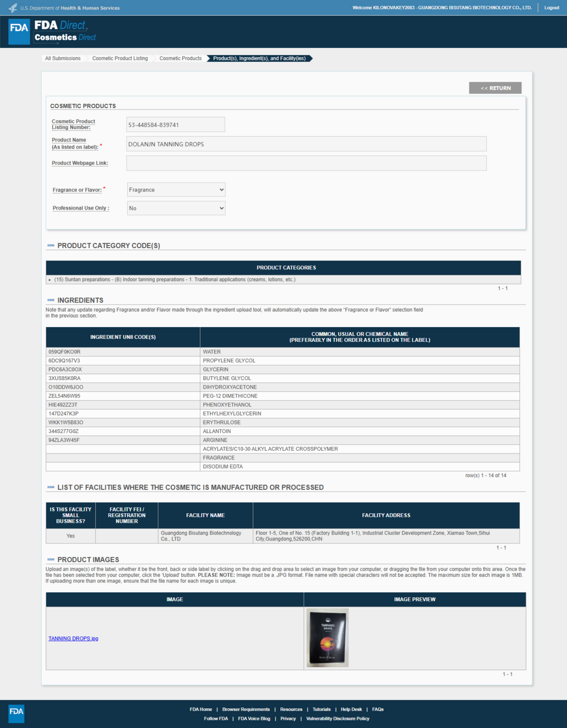Collapse the Product Images section
The width and height of the screenshot is (567, 728).
tap(51, 559)
